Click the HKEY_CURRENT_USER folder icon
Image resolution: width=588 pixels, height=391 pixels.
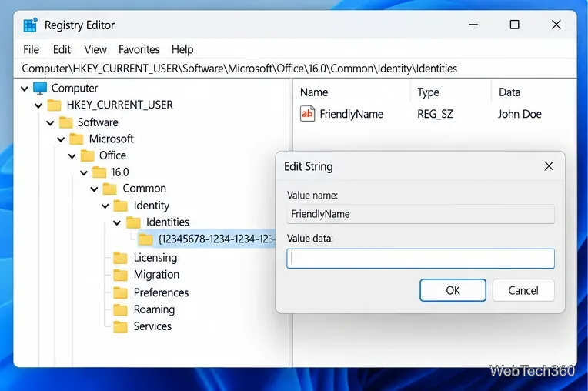click(55, 105)
